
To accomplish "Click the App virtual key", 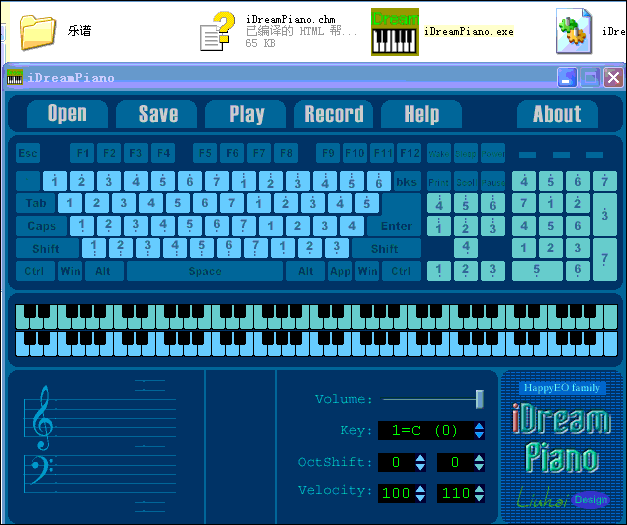I will (340, 271).
